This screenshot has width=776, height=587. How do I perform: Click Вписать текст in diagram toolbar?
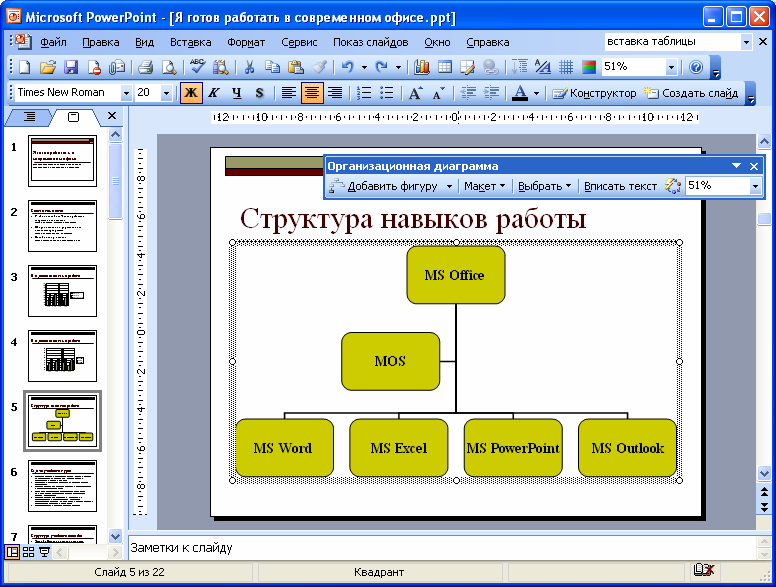point(620,186)
